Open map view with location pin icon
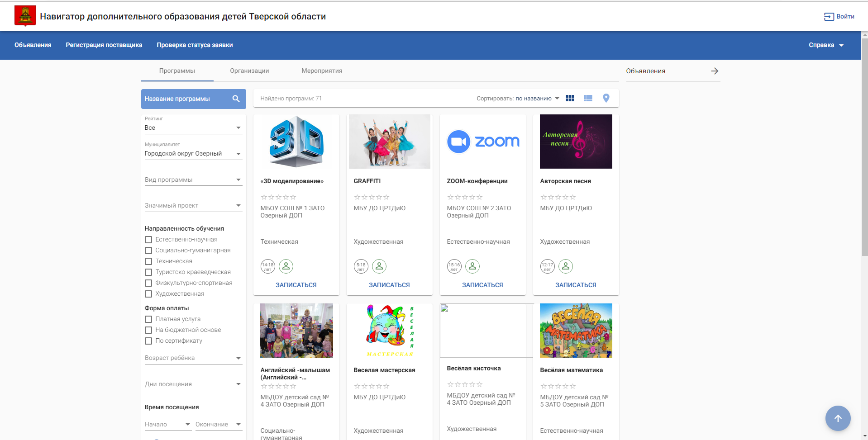 [x=606, y=98]
